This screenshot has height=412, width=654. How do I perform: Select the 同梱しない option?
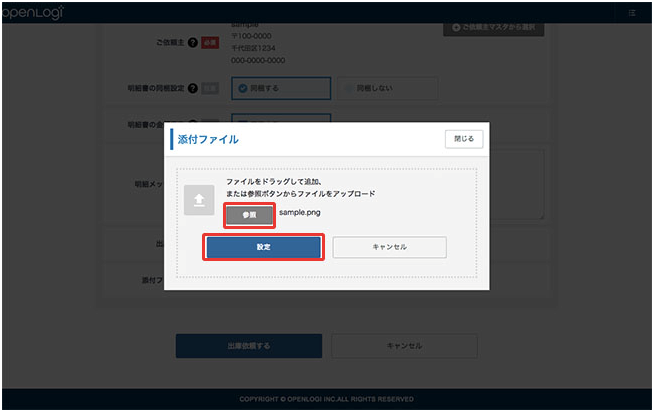387,88
